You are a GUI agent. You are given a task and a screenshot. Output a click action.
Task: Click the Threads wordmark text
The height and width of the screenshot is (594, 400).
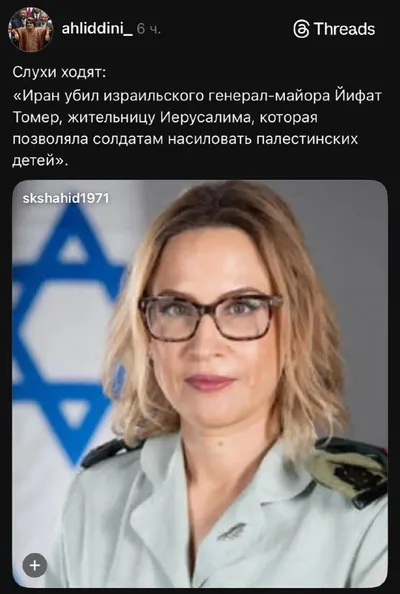point(344,29)
